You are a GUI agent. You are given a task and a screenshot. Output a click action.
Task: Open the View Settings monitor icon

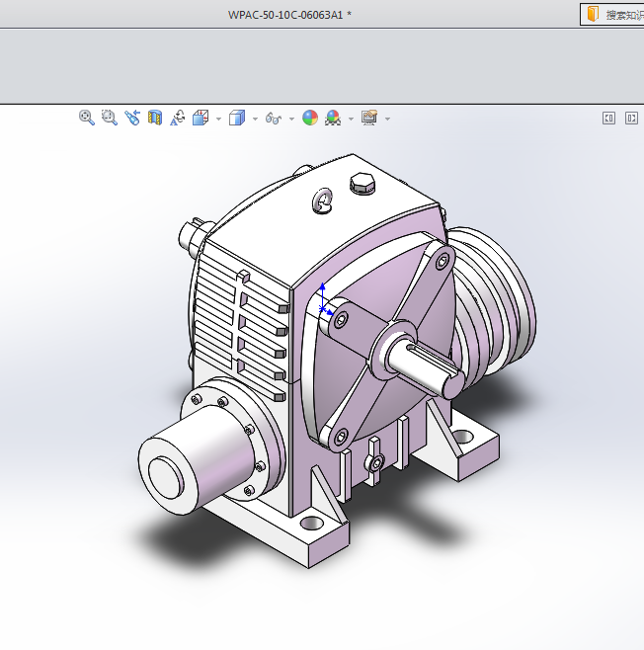tap(369, 118)
